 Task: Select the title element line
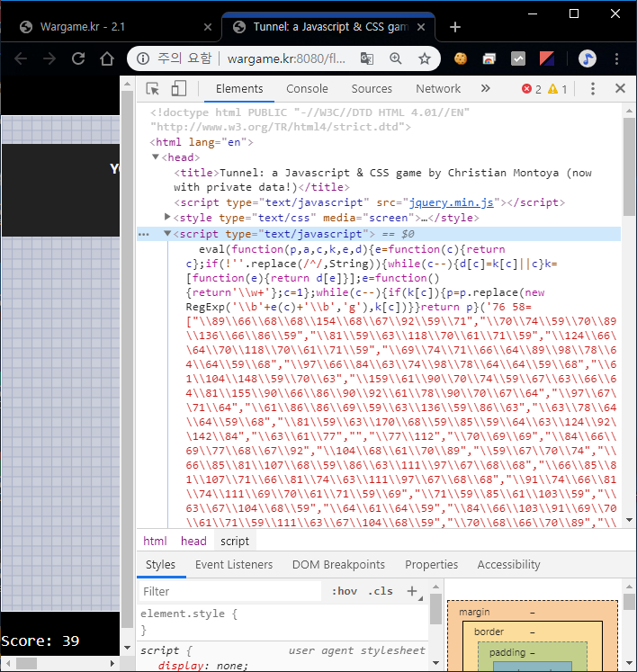point(382,180)
